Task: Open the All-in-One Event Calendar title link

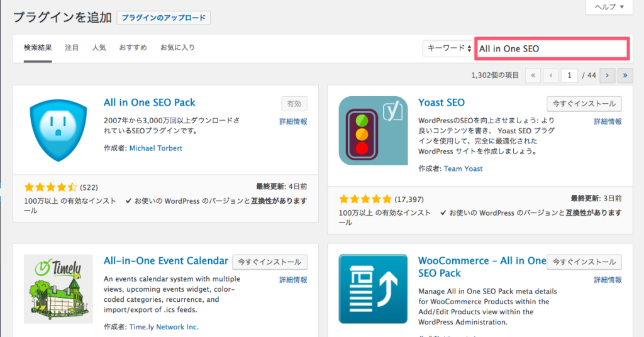Action: coord(166,261)
